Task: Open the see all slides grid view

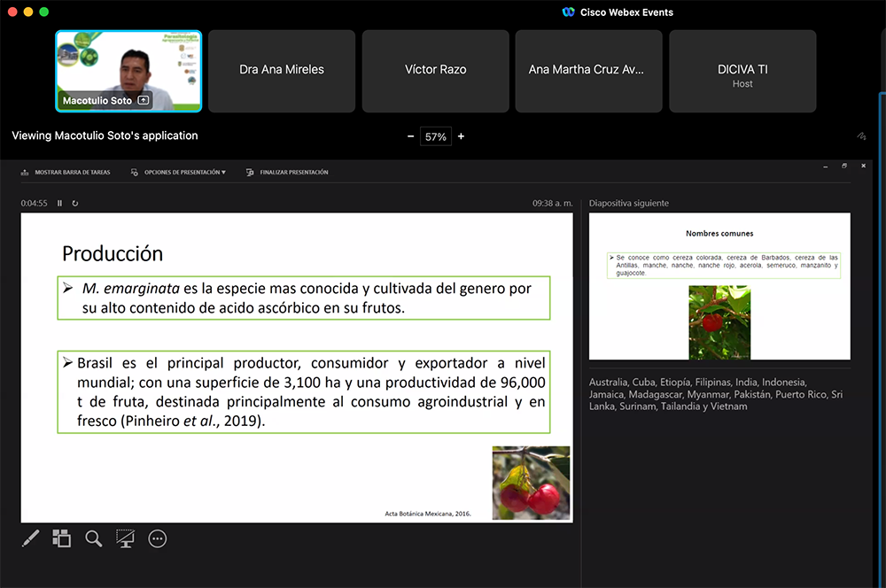Action: (x=61, y=538)
